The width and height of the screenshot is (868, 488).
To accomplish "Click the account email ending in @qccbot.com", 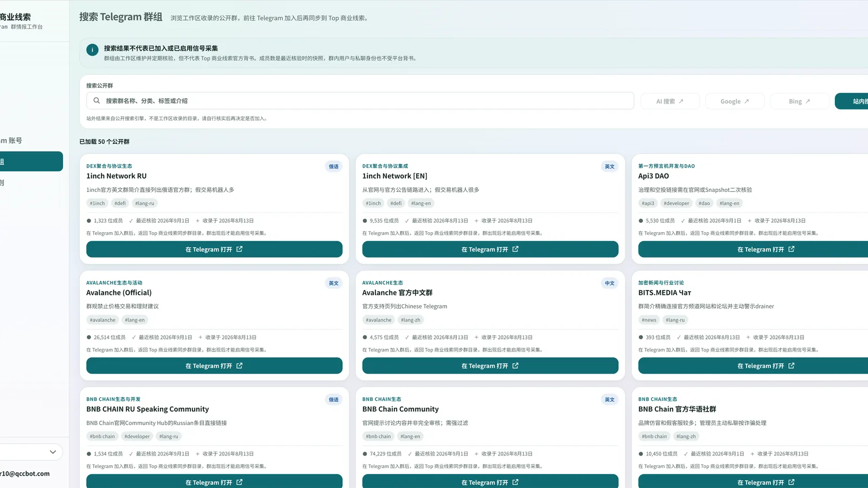I will pyautogui.click(x=25, y=473).
